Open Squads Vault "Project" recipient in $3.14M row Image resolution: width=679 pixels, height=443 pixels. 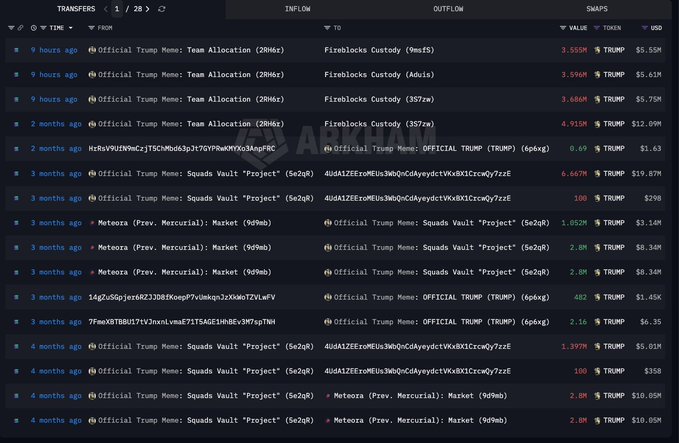pos(485,223)
